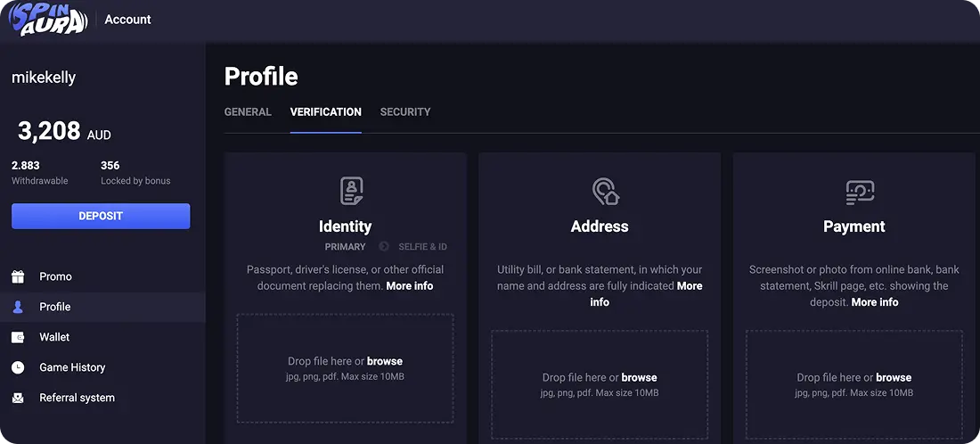Screen dimensions: 980x444
Task: Click the Identity card title
Action: coord(345,226)
